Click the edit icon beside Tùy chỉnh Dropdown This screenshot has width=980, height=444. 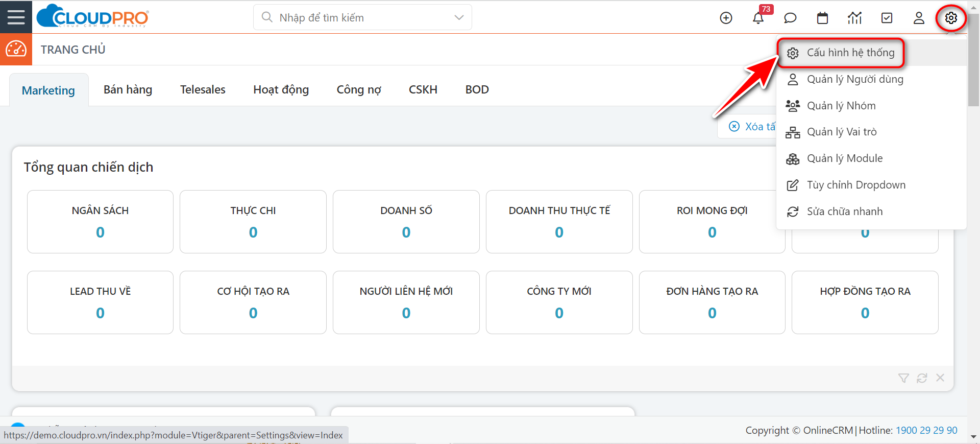point(793,185)
